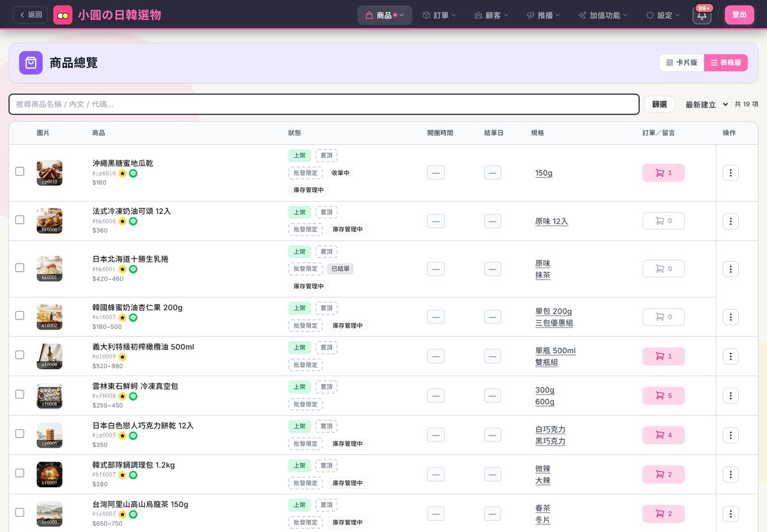Tick the checkbox for 沖繩黑糖蜜地瓜乾
The image size is (767, 532).
[20, 171]
